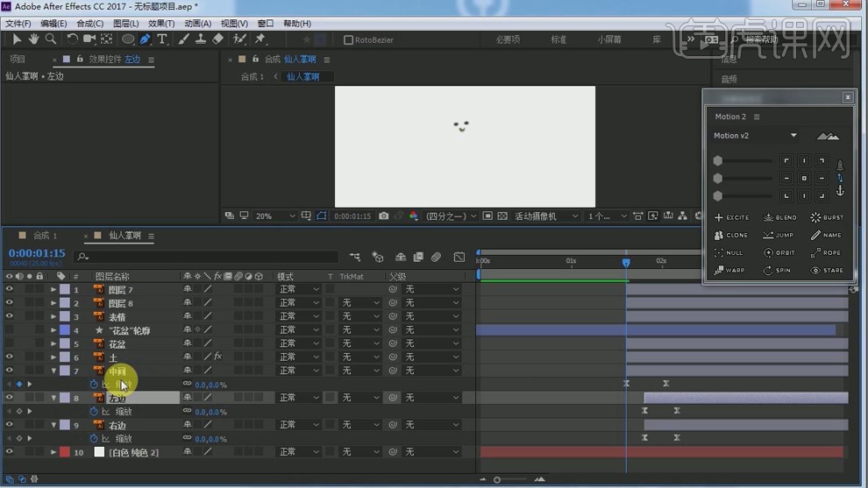Image resolution: width=868 pixels, height=488 pixels.
Task: Click the BLEND tool in Motion panel
Action: 780,217
